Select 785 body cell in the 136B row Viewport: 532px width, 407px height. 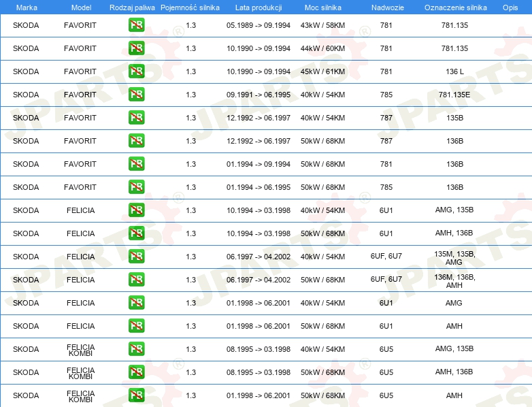click(386, 187)
